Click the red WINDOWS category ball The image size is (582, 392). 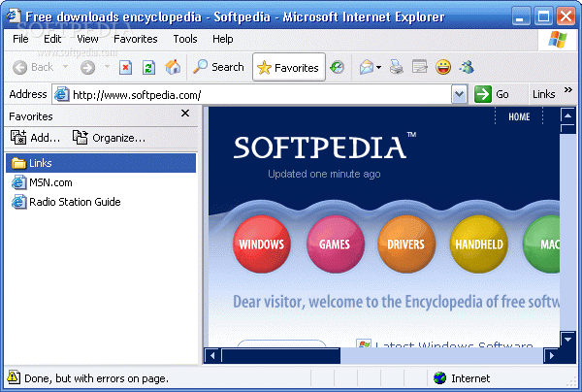(262, 245)
